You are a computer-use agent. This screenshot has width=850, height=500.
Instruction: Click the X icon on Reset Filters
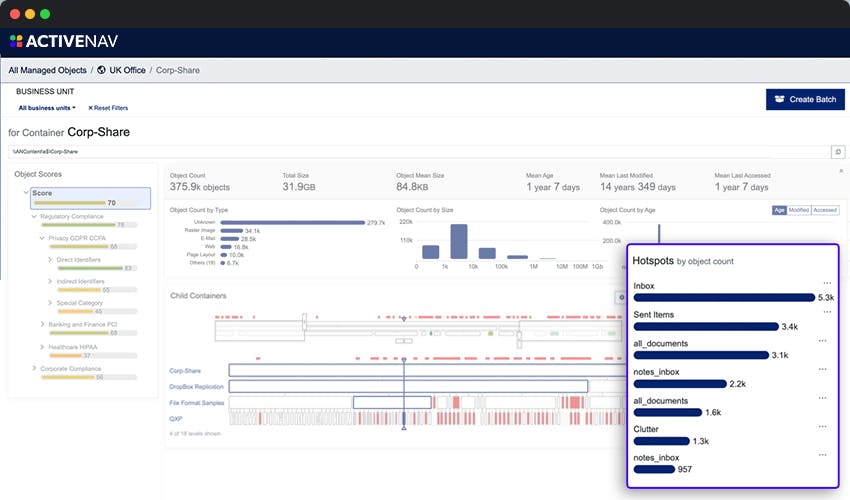point(91,108)
